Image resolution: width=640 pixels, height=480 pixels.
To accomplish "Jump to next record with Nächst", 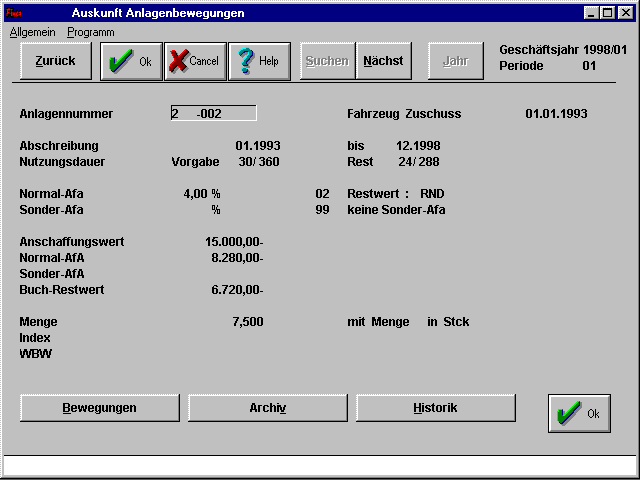I will tap(383, 61).
